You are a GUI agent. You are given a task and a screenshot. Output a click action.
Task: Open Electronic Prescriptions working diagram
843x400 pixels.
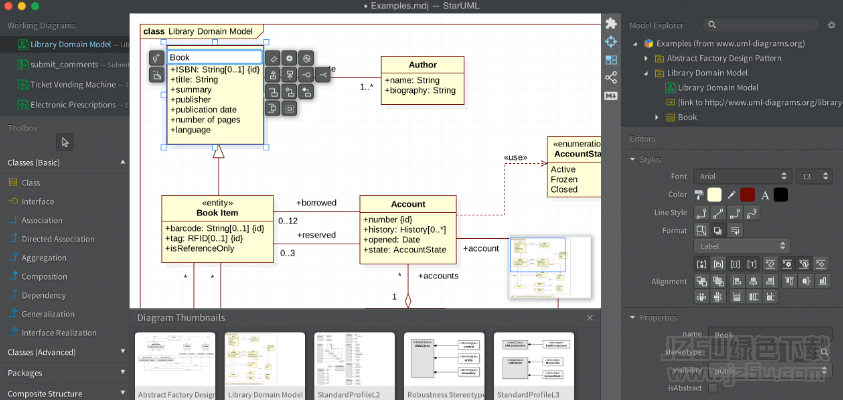(65, 105)
